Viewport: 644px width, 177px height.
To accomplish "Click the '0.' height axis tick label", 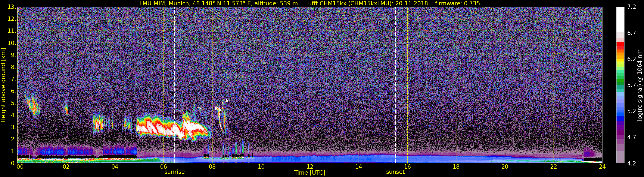I will pos(13,163).
